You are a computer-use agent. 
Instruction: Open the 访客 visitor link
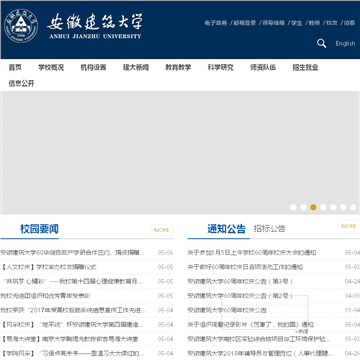(x=349, y=23)
